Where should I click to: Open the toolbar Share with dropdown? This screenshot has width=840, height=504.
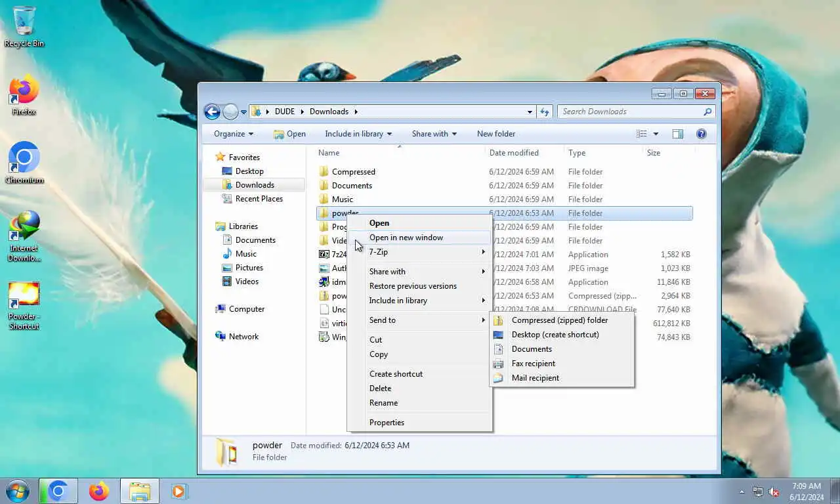[x=434, y=134]
